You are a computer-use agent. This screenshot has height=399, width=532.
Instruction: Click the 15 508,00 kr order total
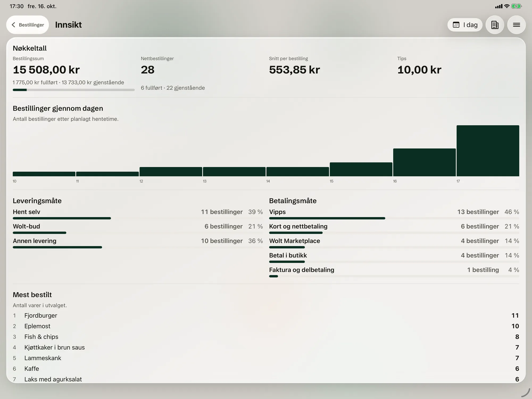[x=46, y=70]
